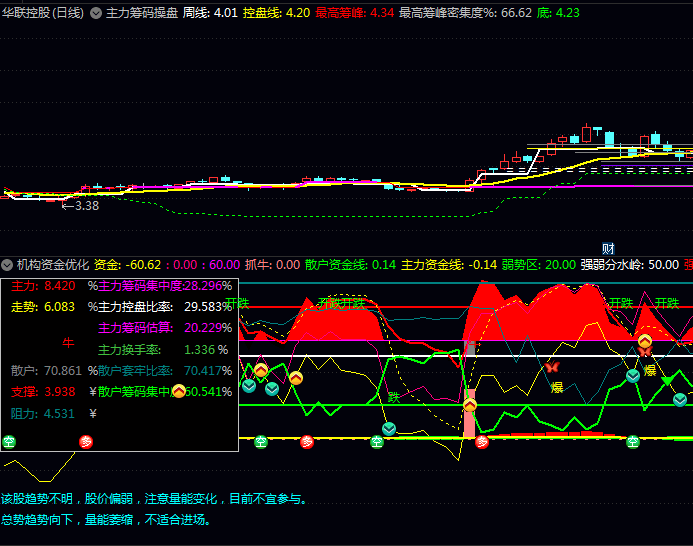This screenshot has height=546, width=693.
Task: Click the 多 marker inside the info panel
Action: point(86,442)
